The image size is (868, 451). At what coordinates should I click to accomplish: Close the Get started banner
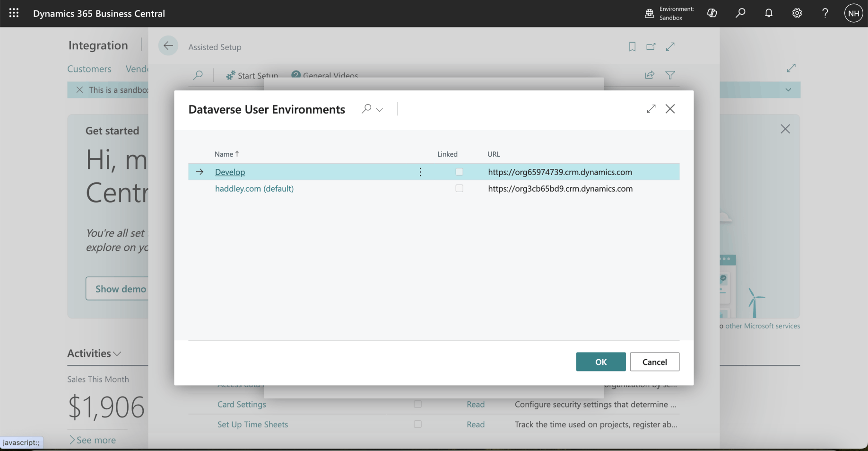[785, 129]
